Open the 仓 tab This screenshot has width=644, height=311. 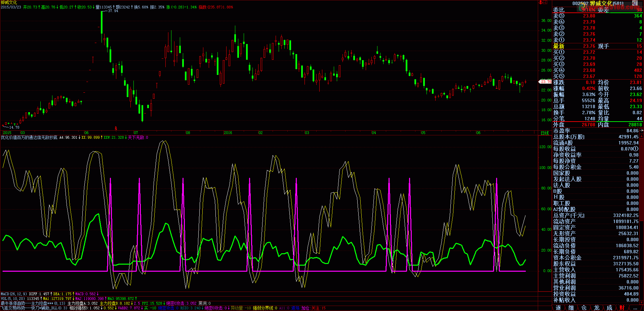pos(584,308)
